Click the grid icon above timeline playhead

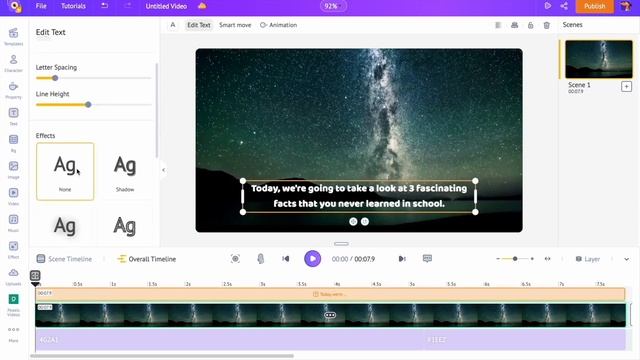(35, 276)
